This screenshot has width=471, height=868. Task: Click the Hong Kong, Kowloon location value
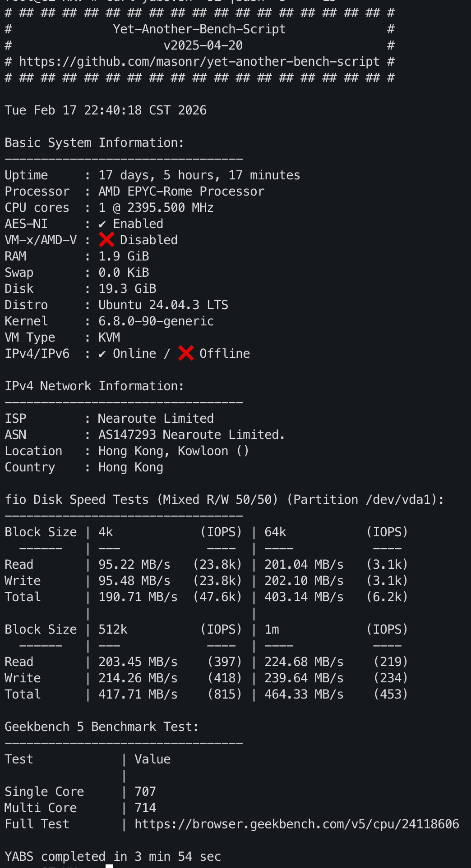tap(163, 451)
